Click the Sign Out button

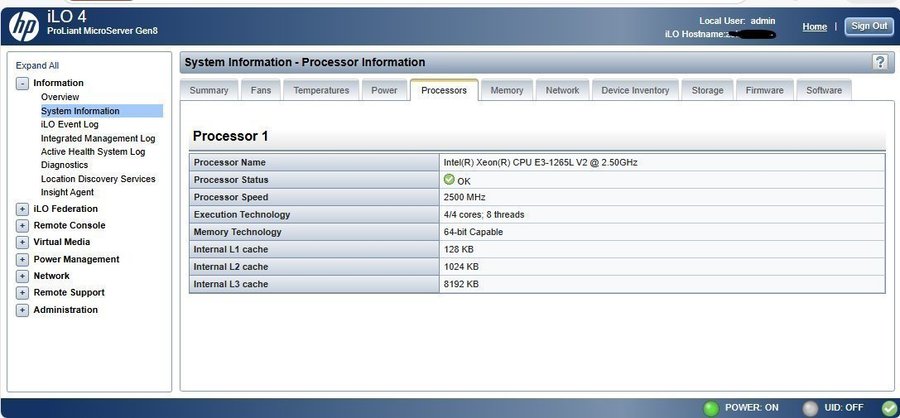[x=868, y=27]
